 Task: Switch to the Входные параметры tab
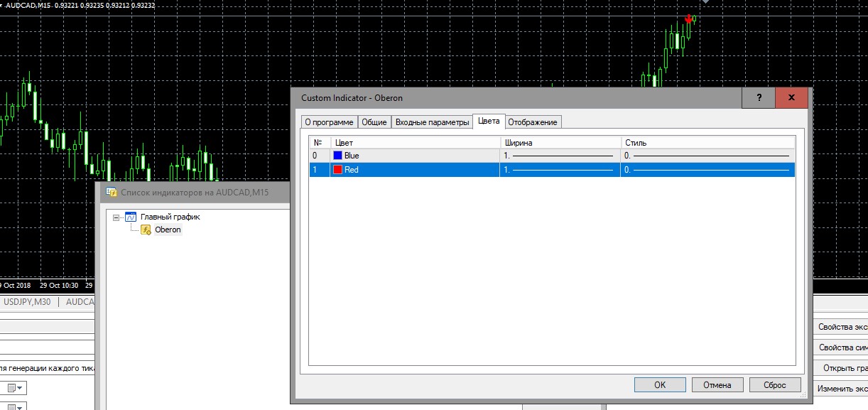432,122
